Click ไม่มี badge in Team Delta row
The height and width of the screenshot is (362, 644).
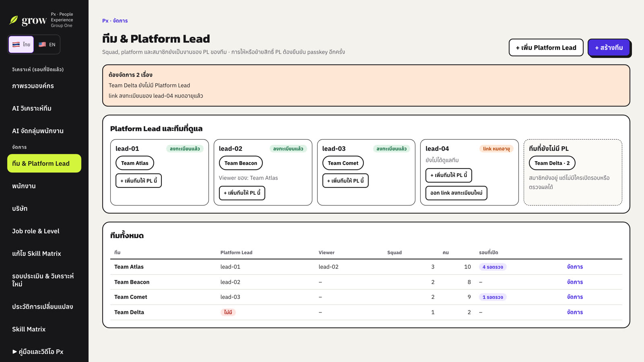tap(228, 312)
